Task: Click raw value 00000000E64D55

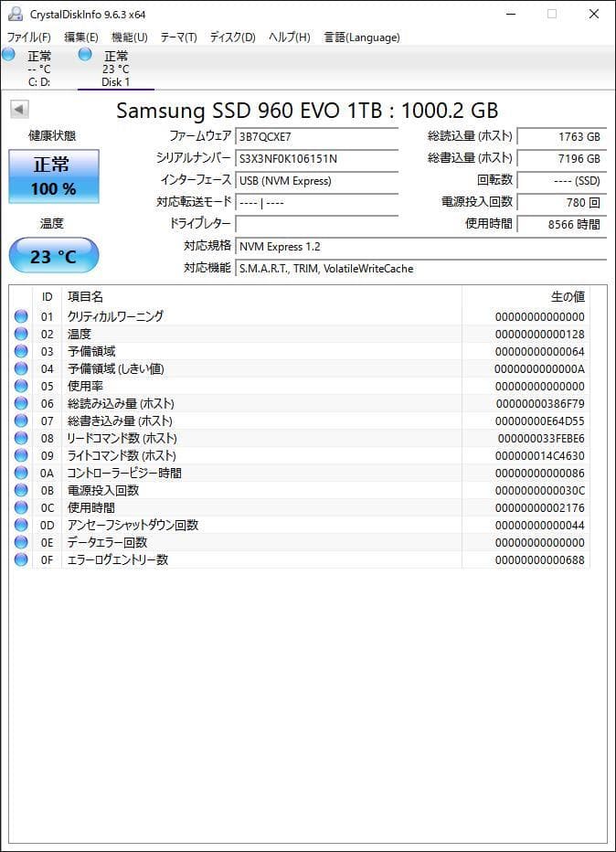Action: (540, 421)
